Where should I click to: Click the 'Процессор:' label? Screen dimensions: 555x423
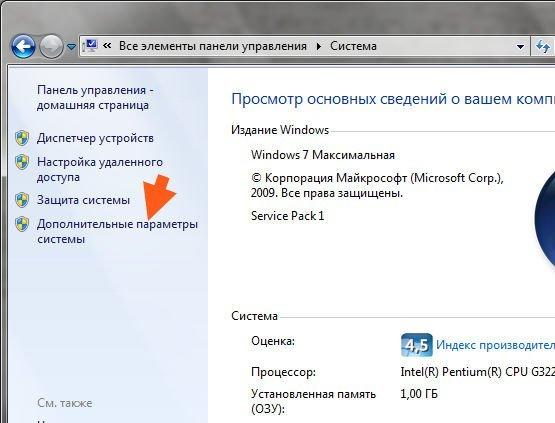(x=283, y=372)
